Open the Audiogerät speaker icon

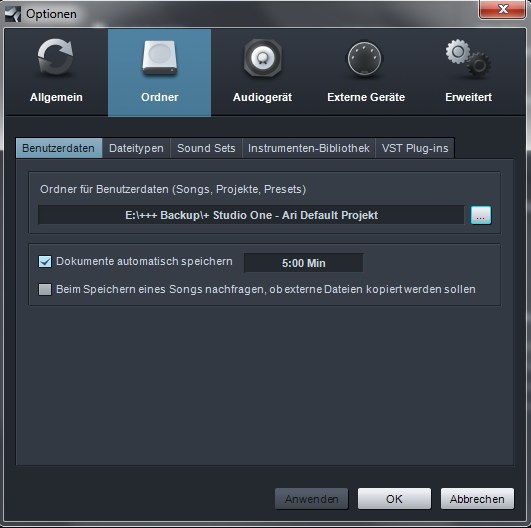pos(262,58)
